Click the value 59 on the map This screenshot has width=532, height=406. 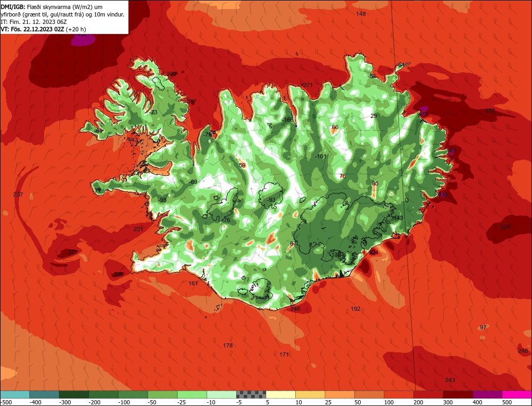(242, 165)
